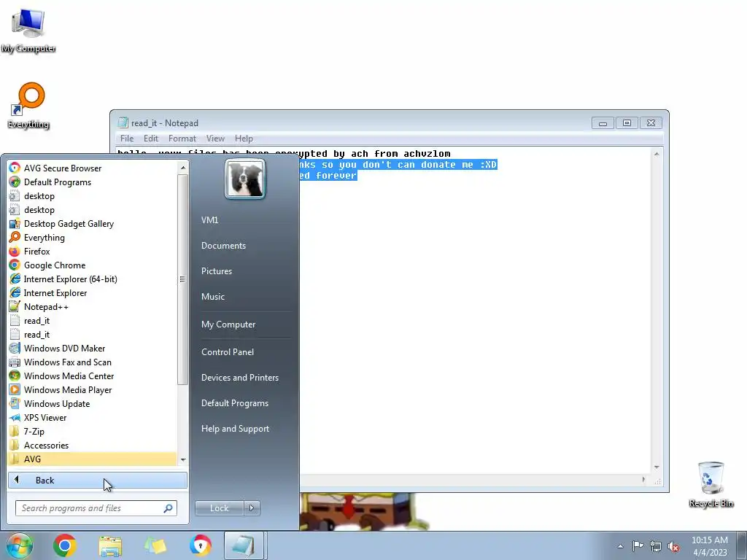The height and width of the screenshot is (560, 747).
Task: Open the clock showing 10:15 AM
Action: click(x=709, y=546)
